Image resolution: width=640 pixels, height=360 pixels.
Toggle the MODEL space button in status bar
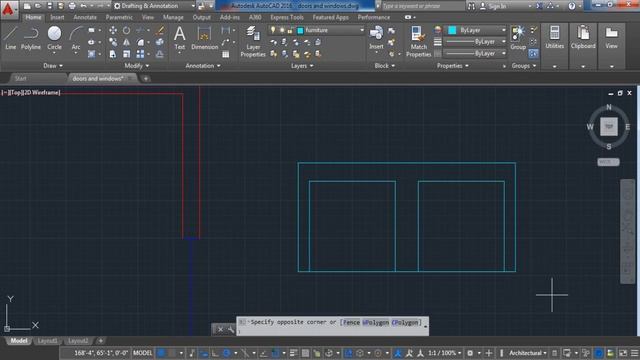point(142,353)
